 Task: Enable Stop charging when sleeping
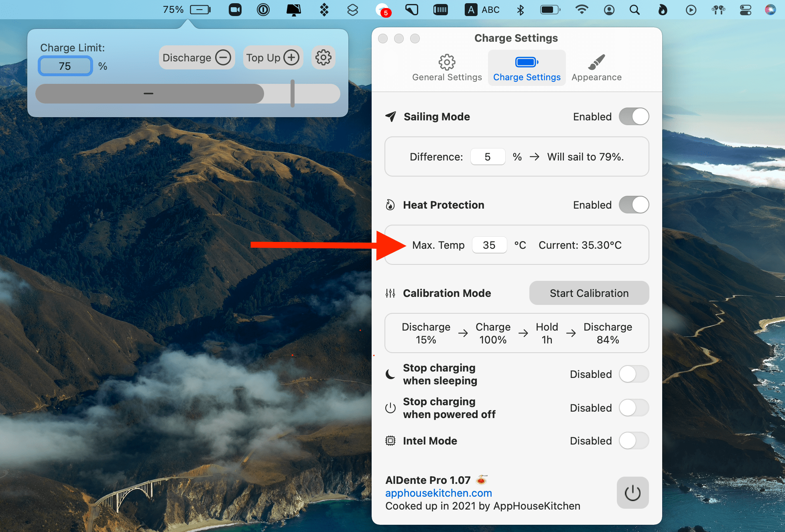(x=634, y=374)
